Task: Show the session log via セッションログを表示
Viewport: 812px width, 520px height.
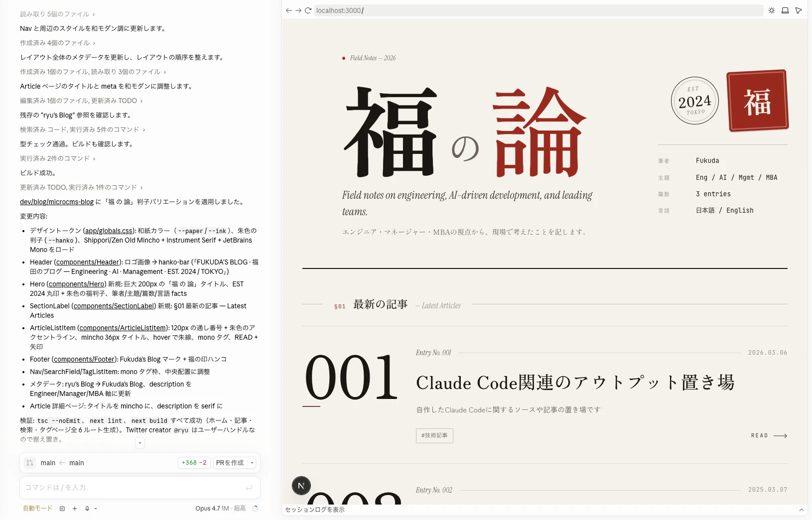Action: (315, 510)
